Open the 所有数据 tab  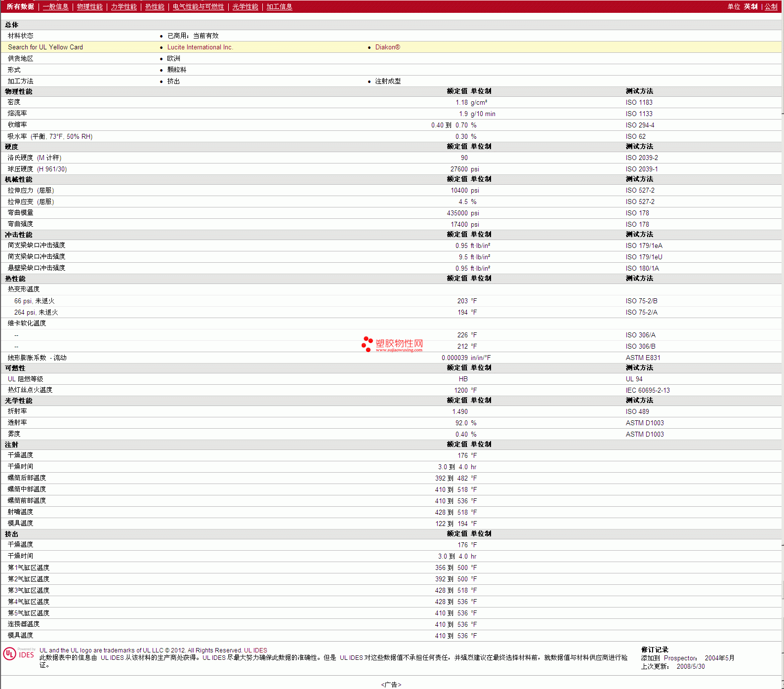(20, 6)
